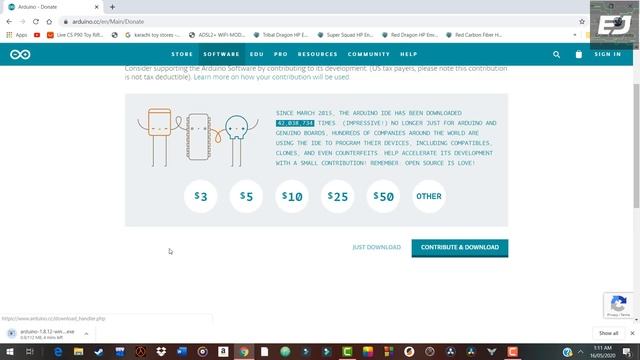640x360 pixels.
Task: Click the taskbar clock showing 1:11 AM
Action: pos(602,351)
